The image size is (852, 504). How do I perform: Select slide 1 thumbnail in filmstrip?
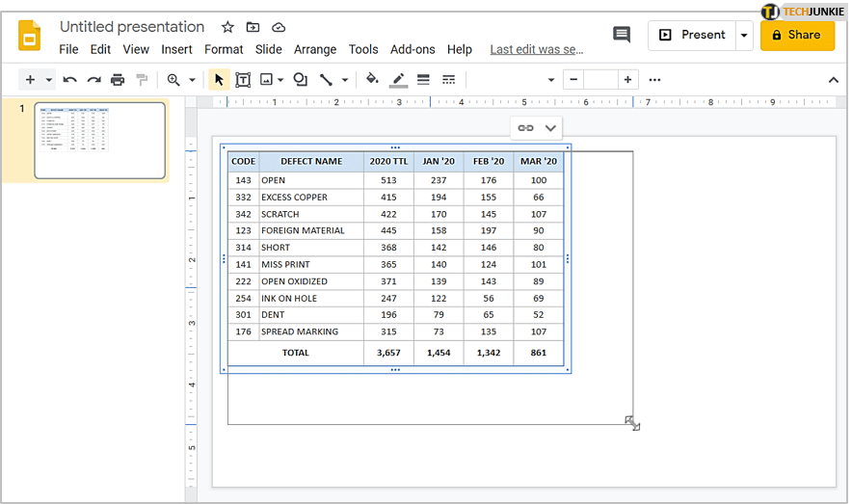[99, 141]
